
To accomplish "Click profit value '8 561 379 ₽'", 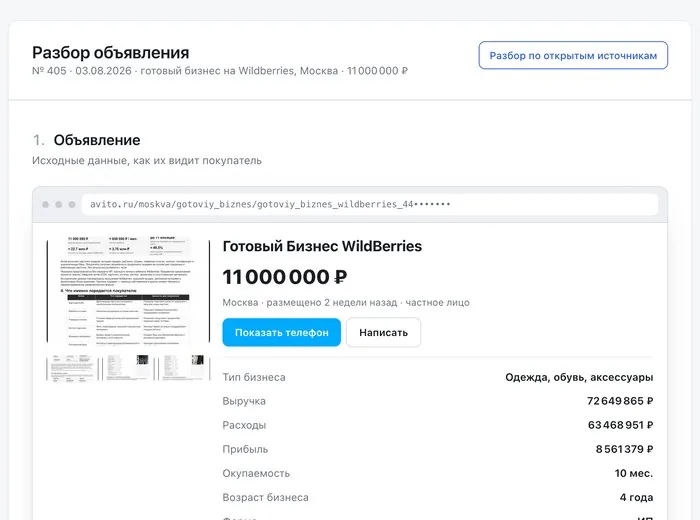I will tap(625, 449).
